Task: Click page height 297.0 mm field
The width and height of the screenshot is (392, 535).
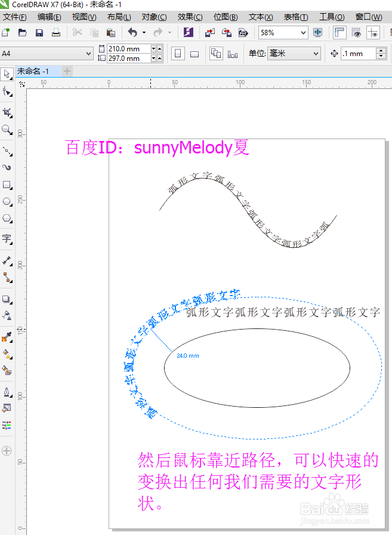Action: coord(128,59)
